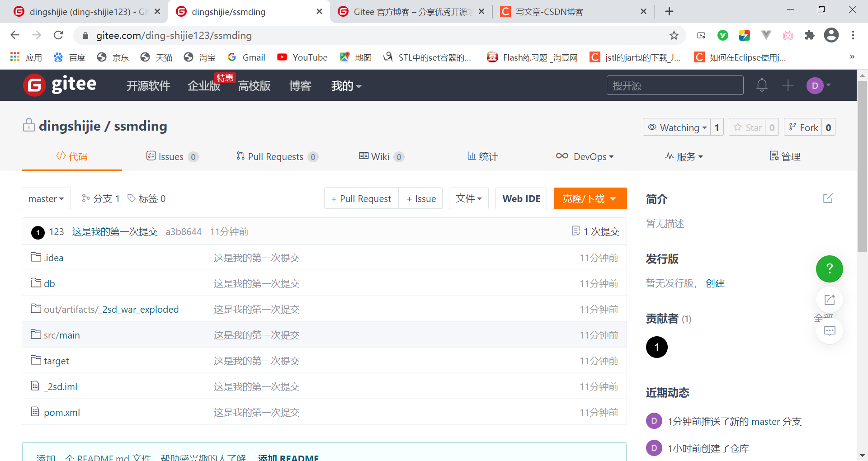The width and height of the screenshot is (868, 461).
Task: Switch to the 管理 tab
Action: (785, 156)
